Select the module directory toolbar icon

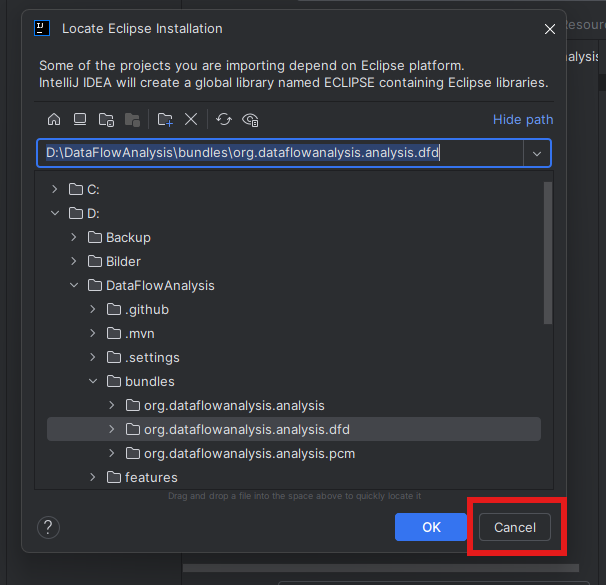pos(132,120)
